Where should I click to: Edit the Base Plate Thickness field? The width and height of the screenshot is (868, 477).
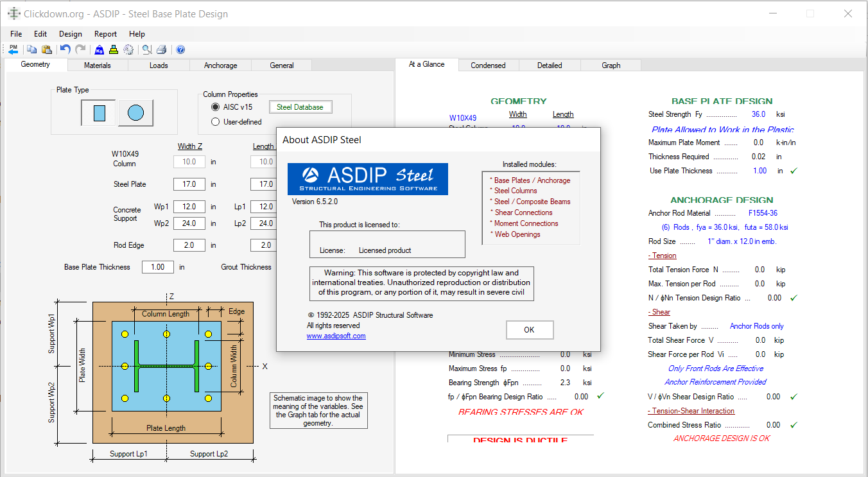tap(157, 266)
